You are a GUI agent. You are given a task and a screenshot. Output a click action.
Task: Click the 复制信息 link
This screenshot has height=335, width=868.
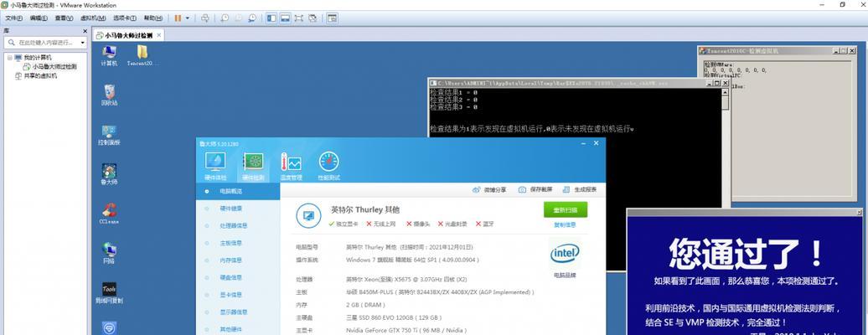(x=566, y=224)
